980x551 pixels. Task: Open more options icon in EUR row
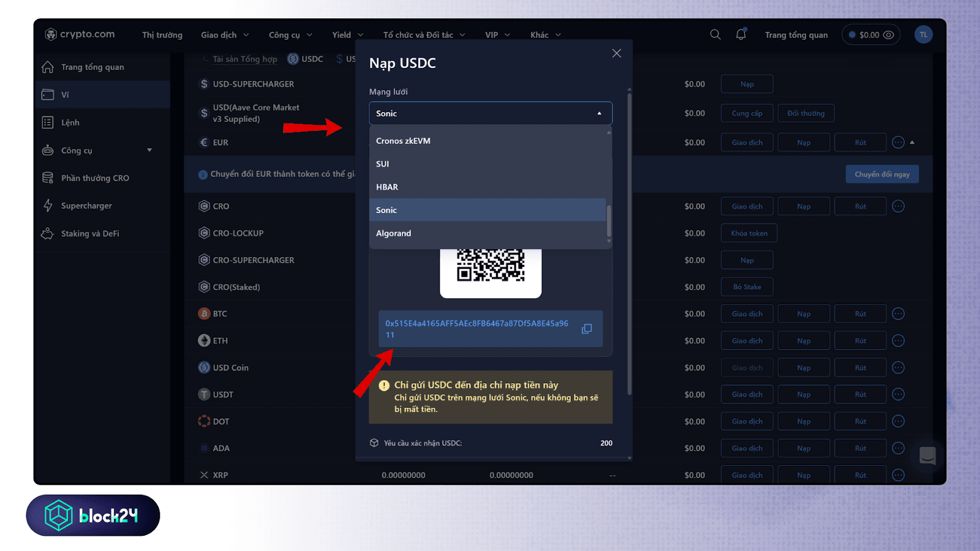[899, 143]
